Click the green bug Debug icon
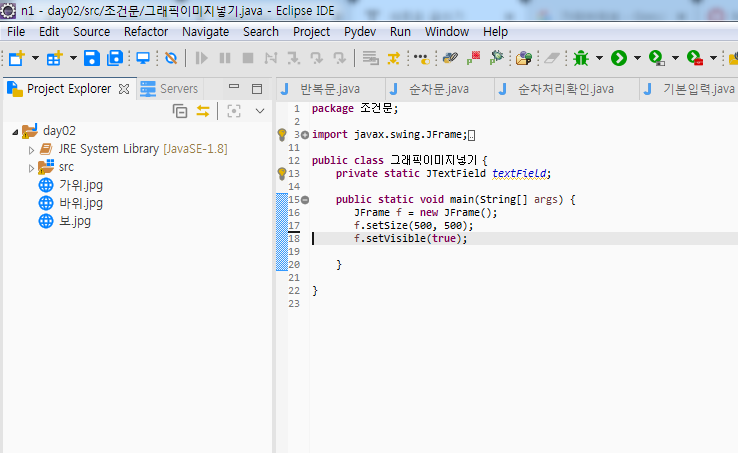738x453 pixels. [581, 58]
